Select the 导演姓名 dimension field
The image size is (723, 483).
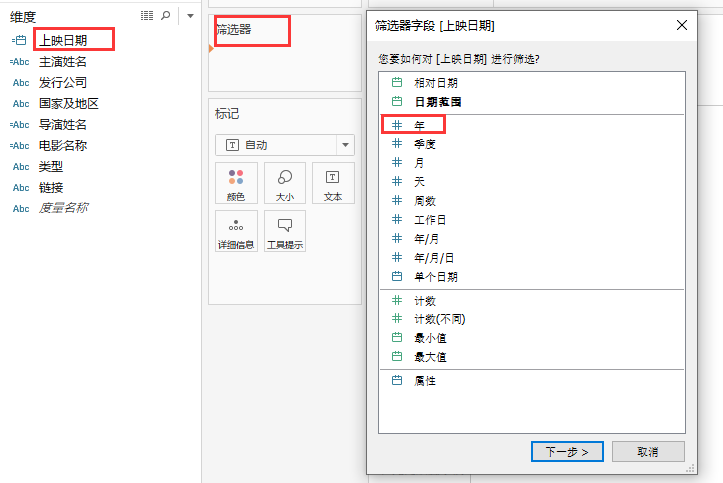(x=63, y=125)
